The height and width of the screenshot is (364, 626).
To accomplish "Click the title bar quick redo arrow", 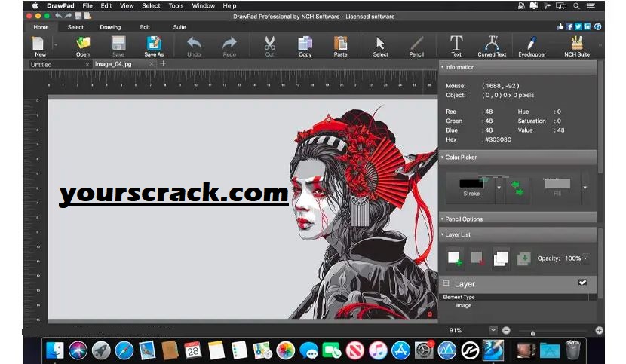I will point(68,16).
